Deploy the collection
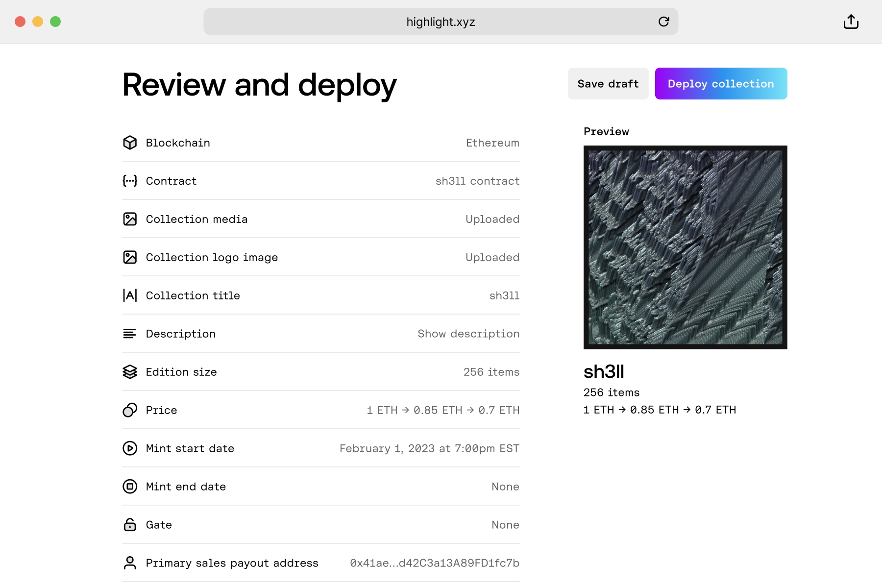Screen dimensions: 882x588 tap(721, 84)
